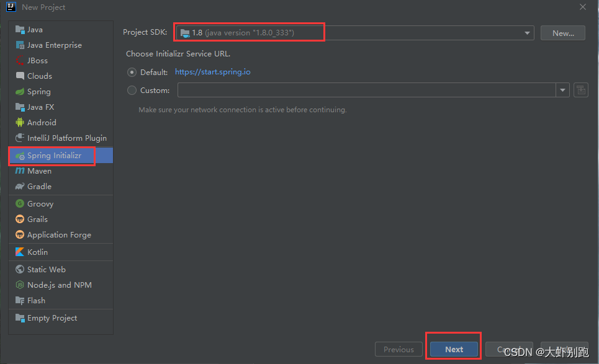
Task: Click the Gradle elephant icon
Action: click(x=20, y=186)
